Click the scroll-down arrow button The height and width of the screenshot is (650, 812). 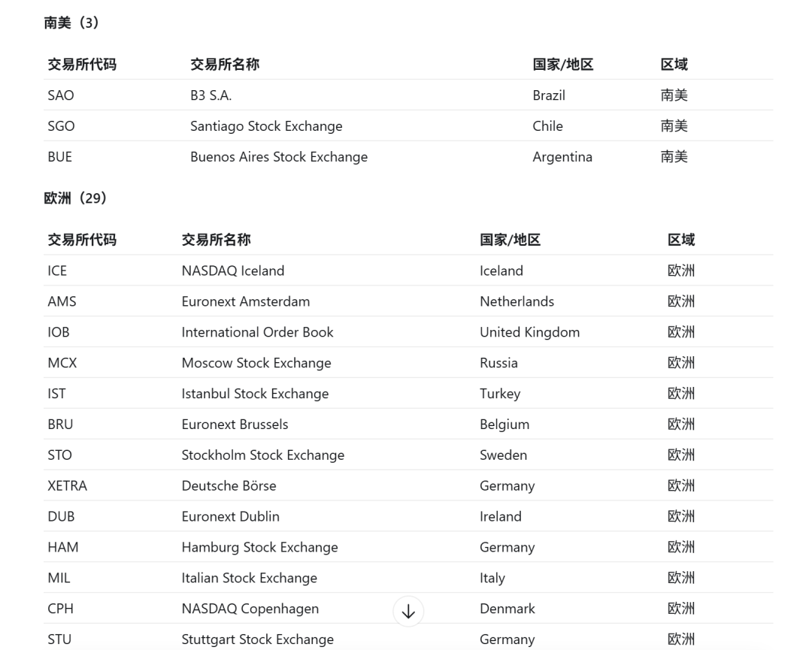pos(408,611)
